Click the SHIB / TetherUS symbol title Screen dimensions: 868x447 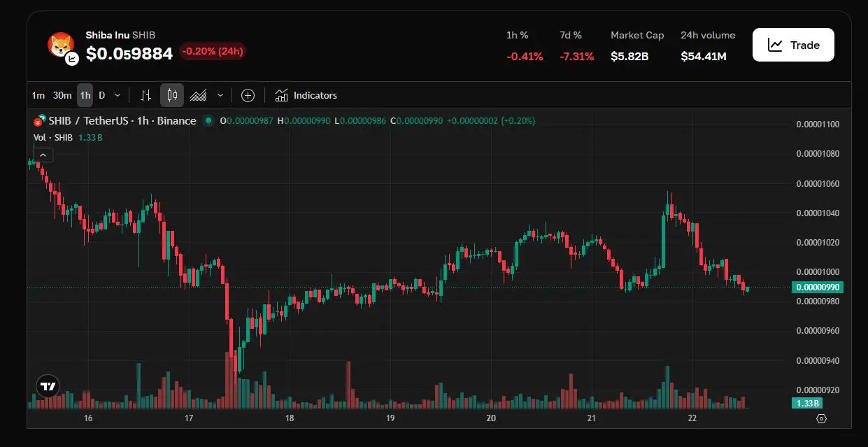coord(87,121)
